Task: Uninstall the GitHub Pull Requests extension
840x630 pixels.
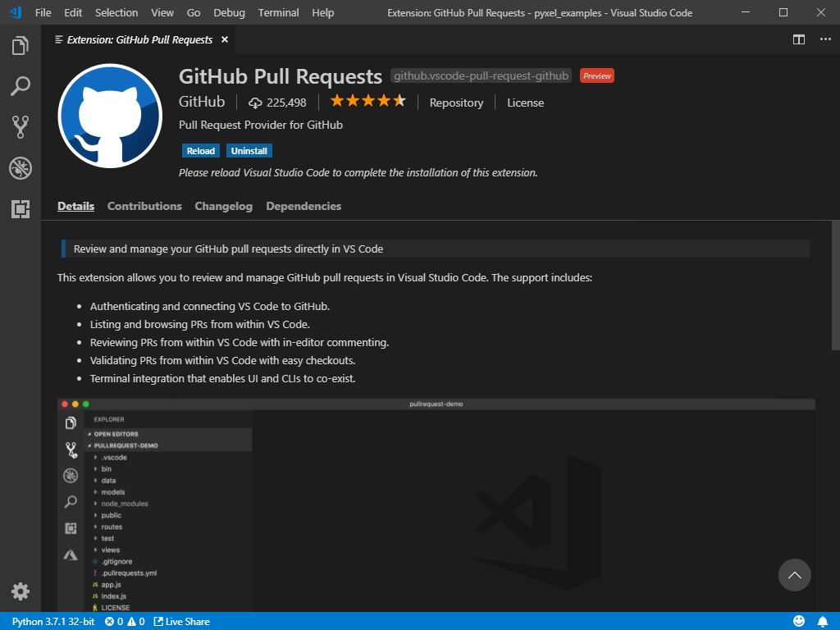Action: [x=249, y=150]
